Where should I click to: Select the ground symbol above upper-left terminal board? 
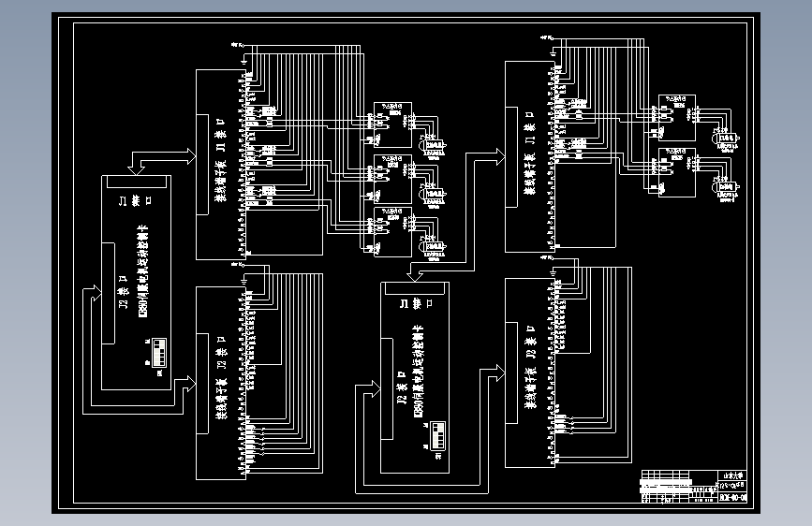pyautogui.click(x=244, y=58)
